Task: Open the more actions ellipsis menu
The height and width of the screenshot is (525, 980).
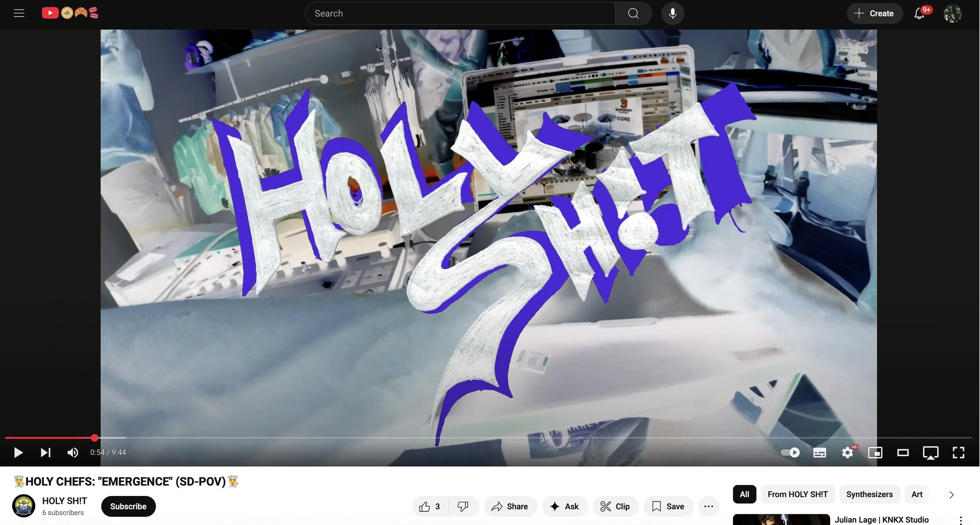Action: (708, 506)
